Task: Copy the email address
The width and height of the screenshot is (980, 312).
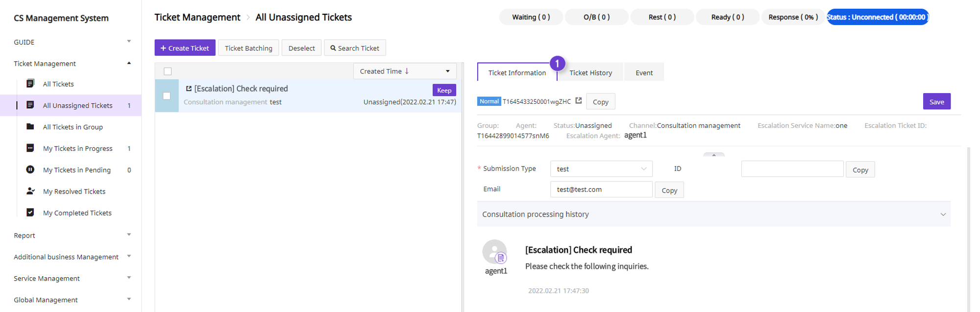Action: point(669,190)
